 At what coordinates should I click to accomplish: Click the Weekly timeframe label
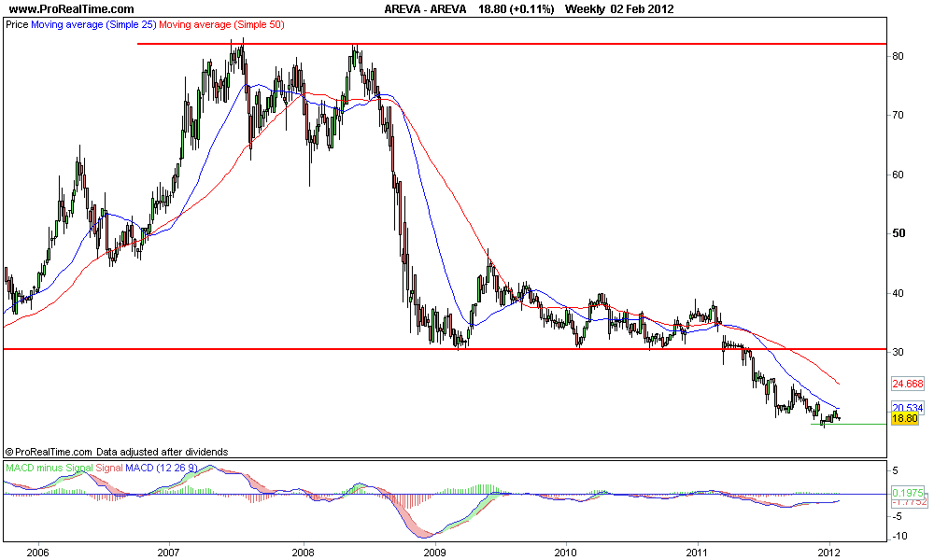tap(585, 9)
